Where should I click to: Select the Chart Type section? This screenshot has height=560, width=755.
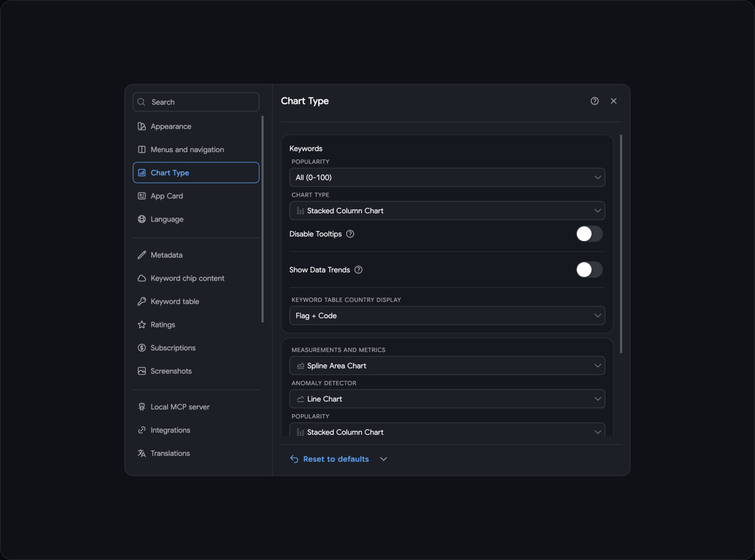pyautogui.click(x=196, y=173)
